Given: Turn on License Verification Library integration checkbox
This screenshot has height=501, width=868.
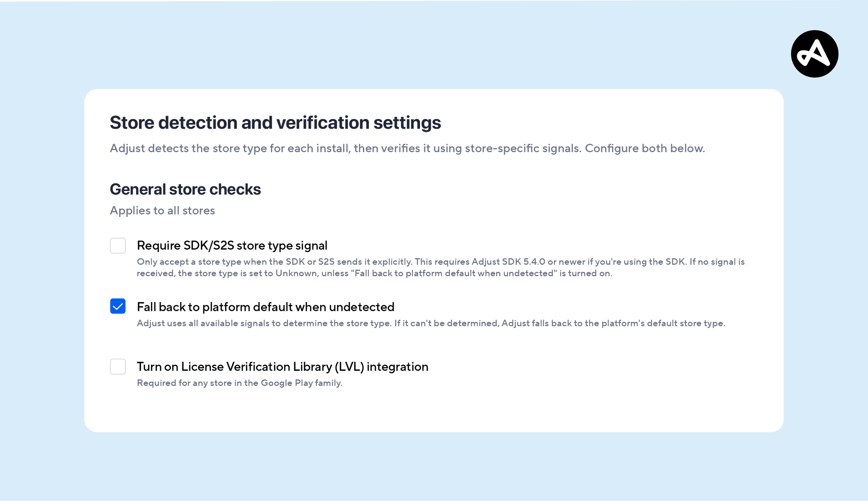Looking at the screenshot, I should pos(118,366).
